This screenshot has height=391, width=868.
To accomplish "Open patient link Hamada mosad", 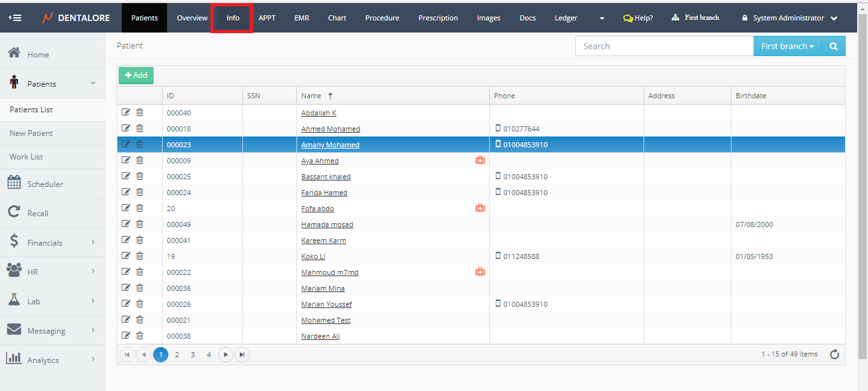I will 327,225.
